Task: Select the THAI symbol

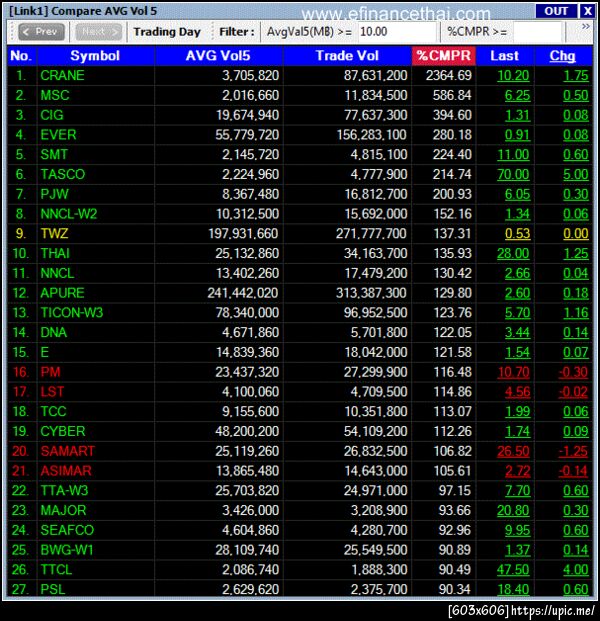Action: [x=55, y=253]
